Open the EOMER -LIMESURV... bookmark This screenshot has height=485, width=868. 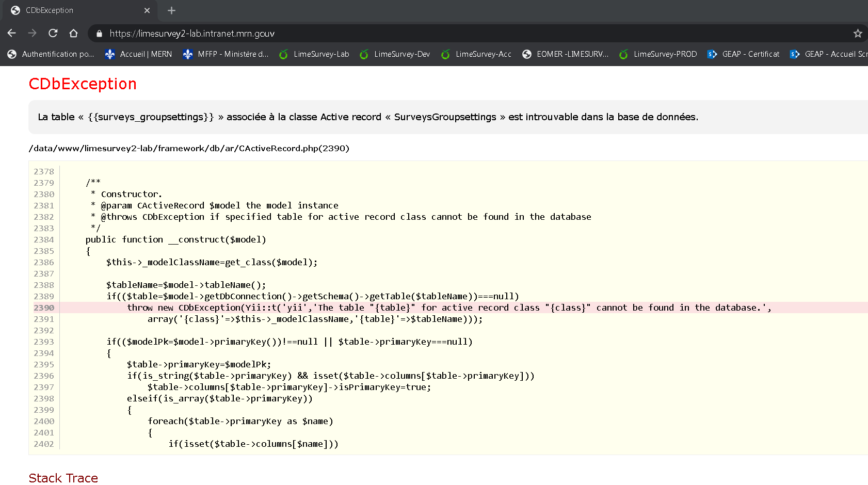tap(566, 54)
